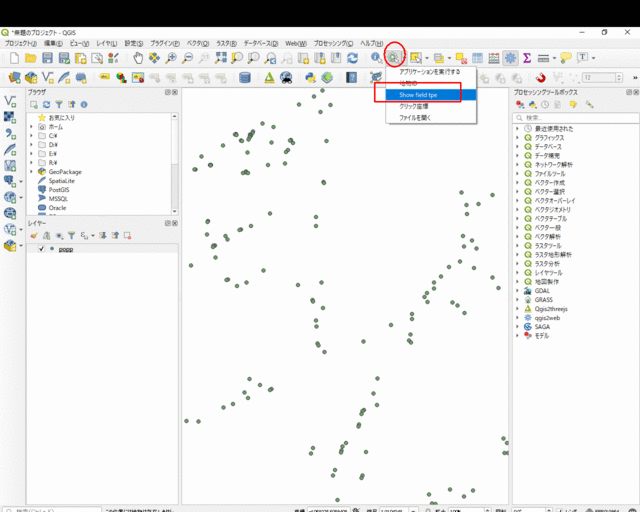Click the Map Tips speech bubble icon

coord(566,58)
